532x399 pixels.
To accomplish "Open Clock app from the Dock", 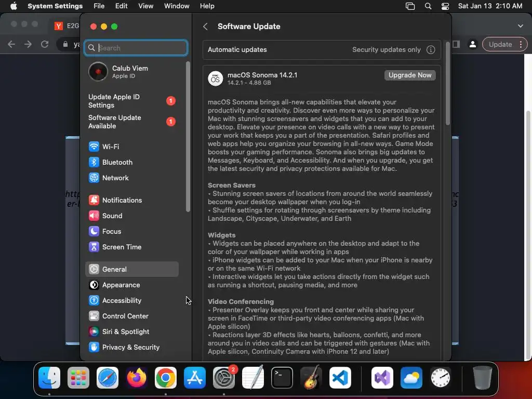I will (441, 378).
